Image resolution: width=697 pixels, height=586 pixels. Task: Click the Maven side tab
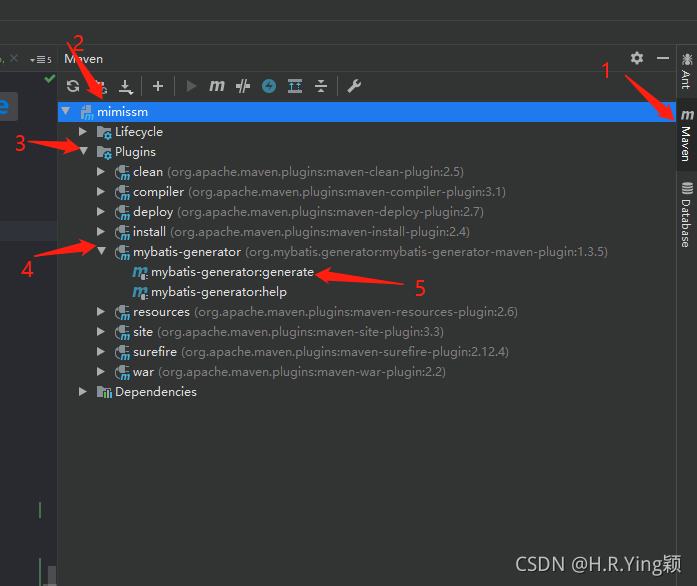pos(687,135)
